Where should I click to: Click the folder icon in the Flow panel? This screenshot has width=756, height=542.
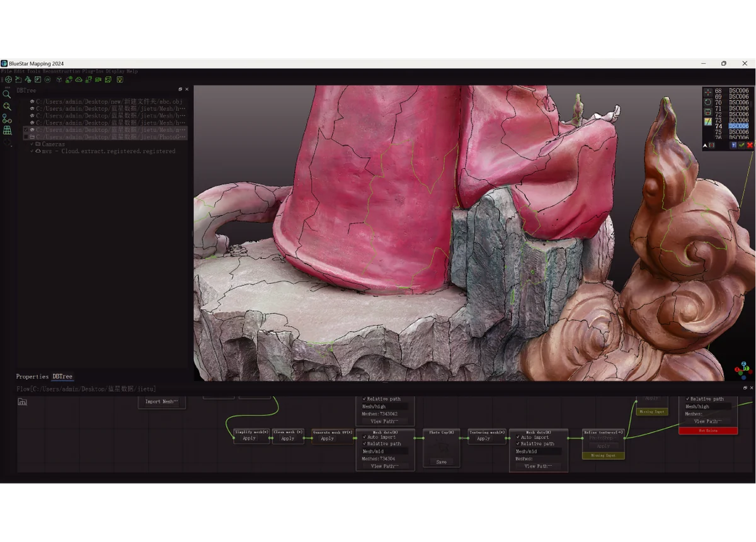click(x=23, y=402)
